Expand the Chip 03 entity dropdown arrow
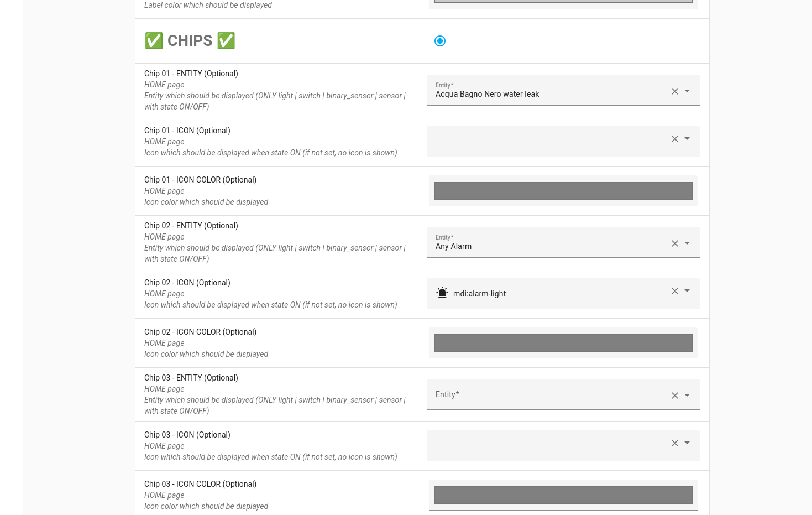Screen dimensions: 812x515 pyautogui.click(x=687, y=396)
